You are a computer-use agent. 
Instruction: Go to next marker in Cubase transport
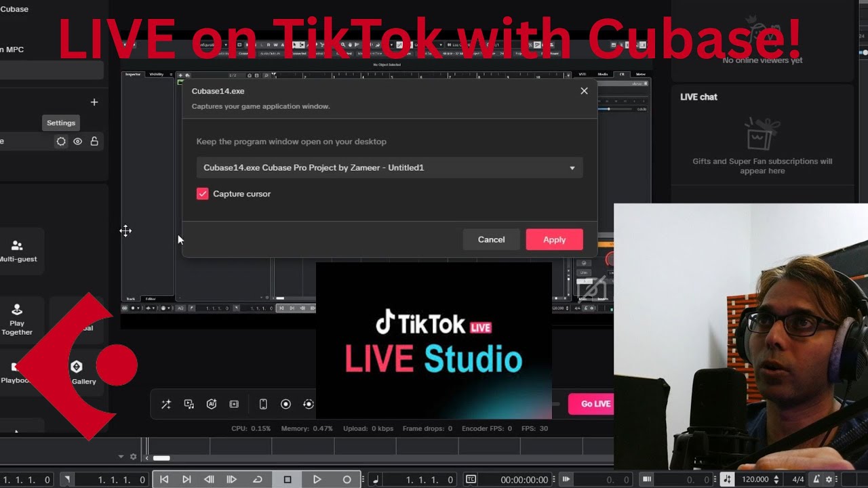(186, 479)
